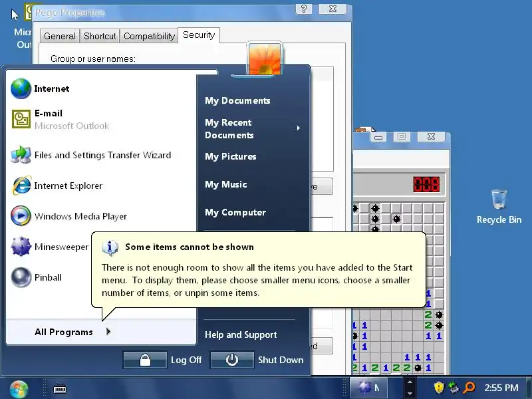
Task: Open My Documents
Action: pos(237,101)
